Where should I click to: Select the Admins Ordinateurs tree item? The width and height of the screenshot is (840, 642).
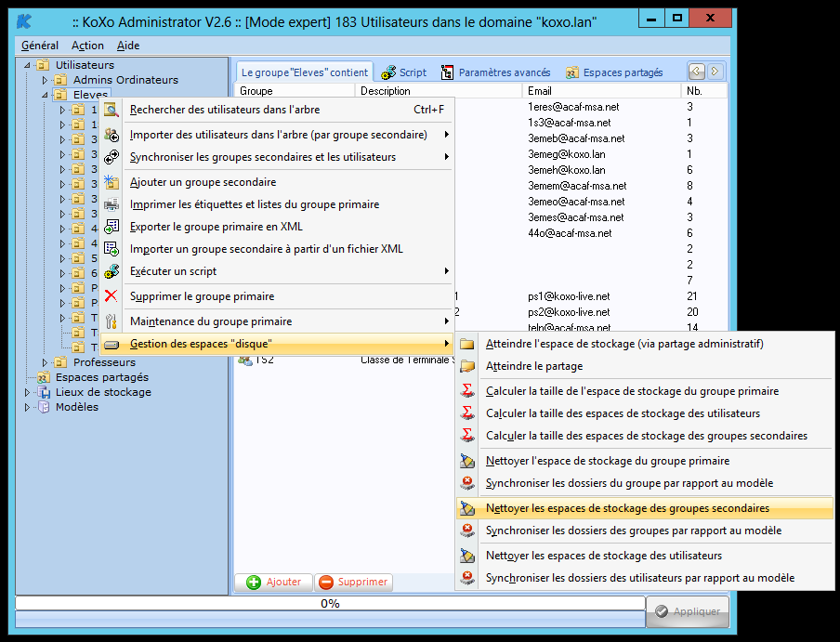pos(125,80)
